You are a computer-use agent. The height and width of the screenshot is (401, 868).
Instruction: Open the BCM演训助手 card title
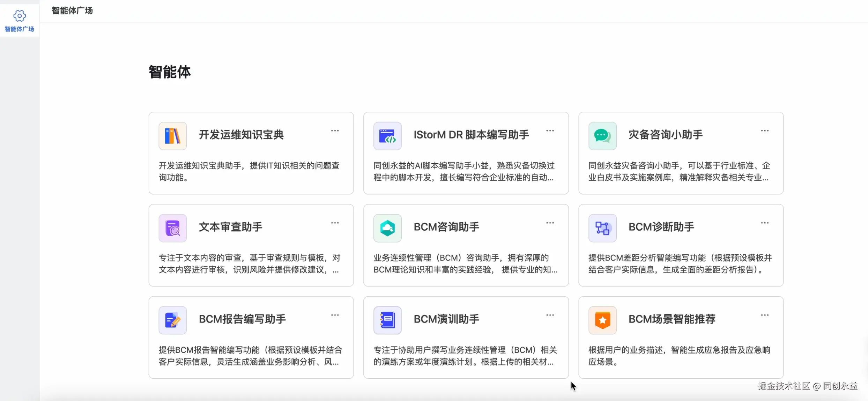click(x=446, y=319)
